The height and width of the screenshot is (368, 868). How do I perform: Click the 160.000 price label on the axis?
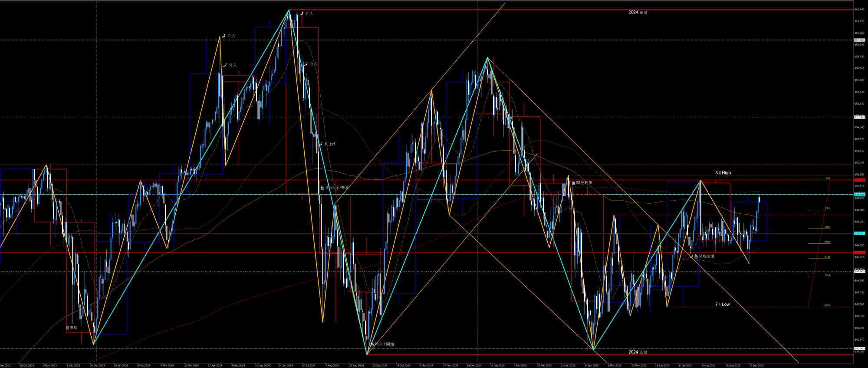tap(859, 40)
